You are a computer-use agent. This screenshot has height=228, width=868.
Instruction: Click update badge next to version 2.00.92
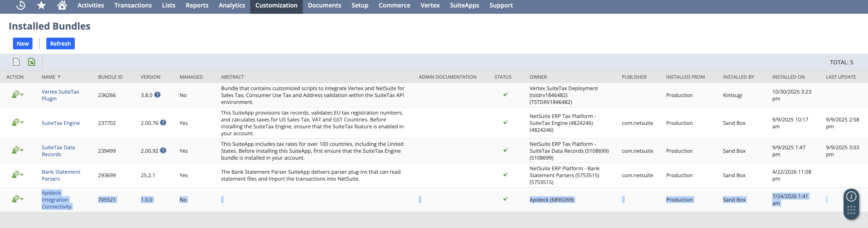click(x=163, y=151)
